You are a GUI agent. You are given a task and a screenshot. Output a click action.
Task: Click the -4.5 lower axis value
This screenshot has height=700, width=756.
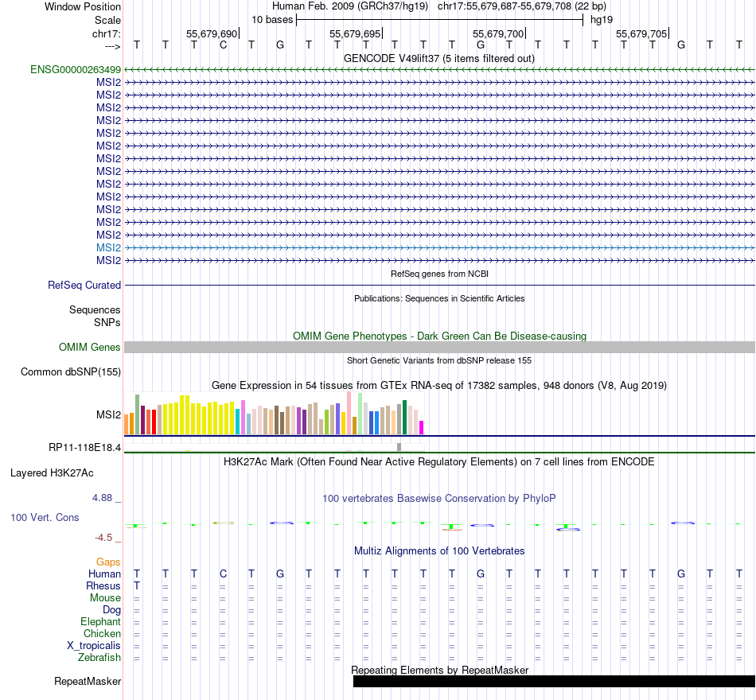pos(103,538)
